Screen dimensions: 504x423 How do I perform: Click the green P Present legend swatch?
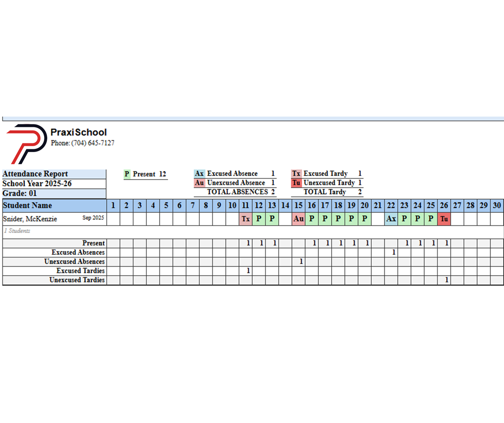(x=127, y=174)
